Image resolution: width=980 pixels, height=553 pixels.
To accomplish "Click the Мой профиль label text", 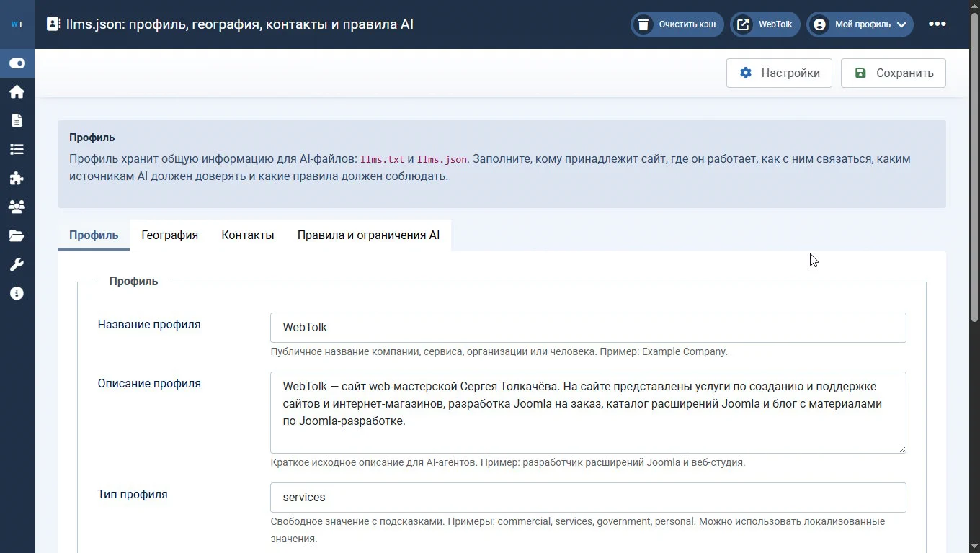I will [x=863, y=24].
